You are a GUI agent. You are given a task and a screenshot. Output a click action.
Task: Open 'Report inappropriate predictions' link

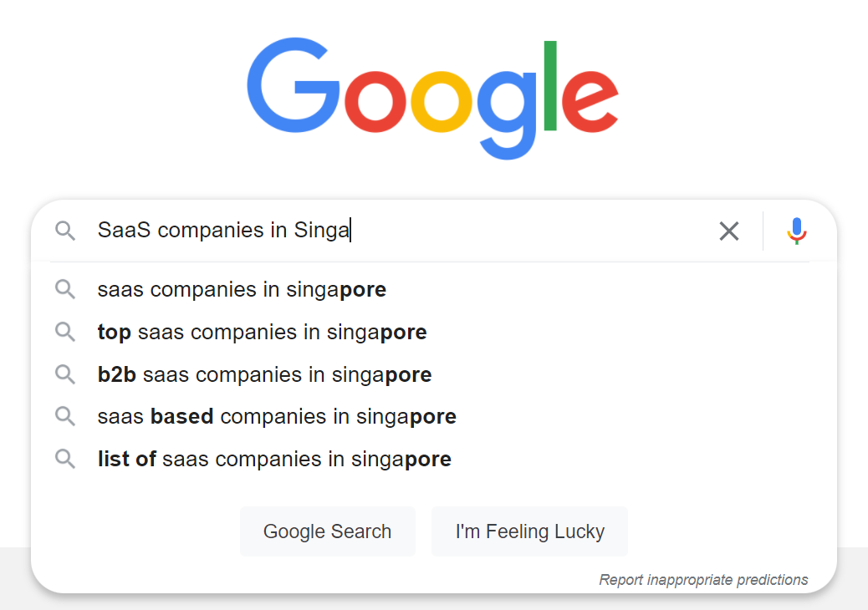[703, 579]
